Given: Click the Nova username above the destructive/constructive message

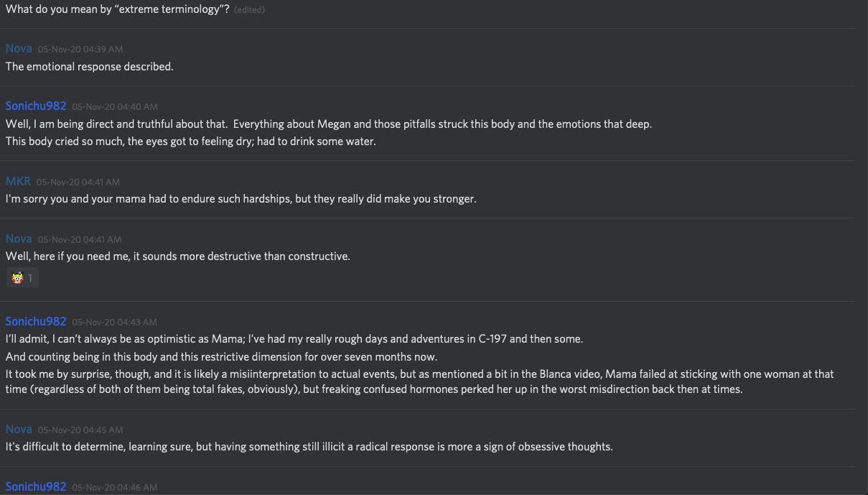Looking at the screenshot, I should pos(19,239).
